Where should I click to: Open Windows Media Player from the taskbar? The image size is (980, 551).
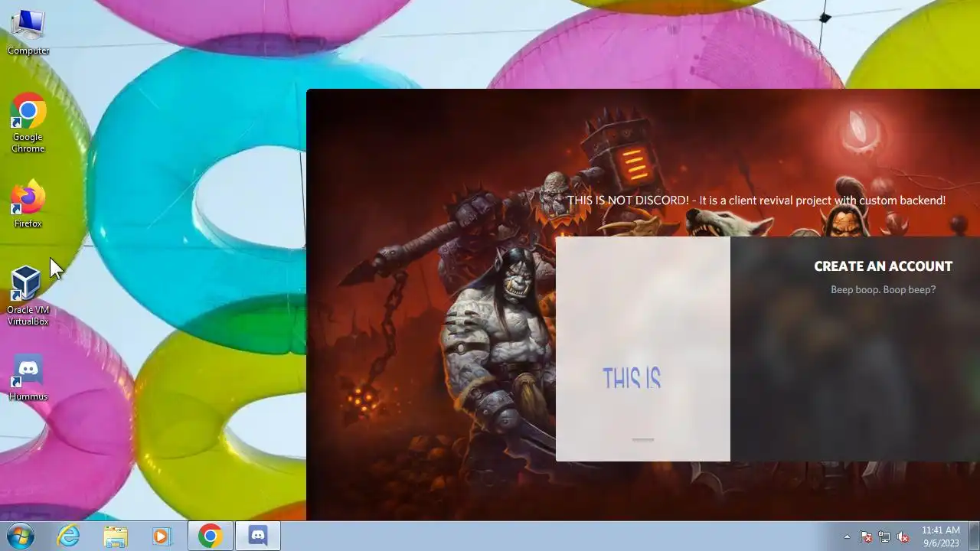coord(162,536)
